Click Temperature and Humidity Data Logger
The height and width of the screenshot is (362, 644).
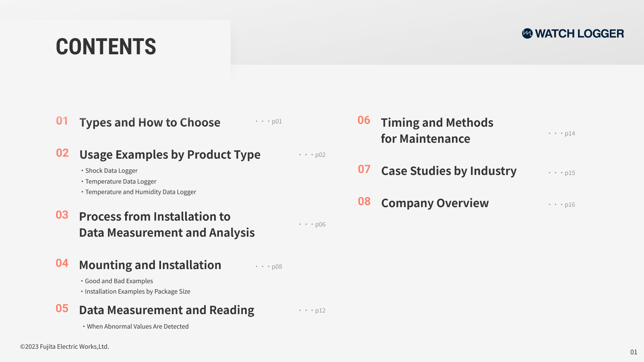coord(140,192)
